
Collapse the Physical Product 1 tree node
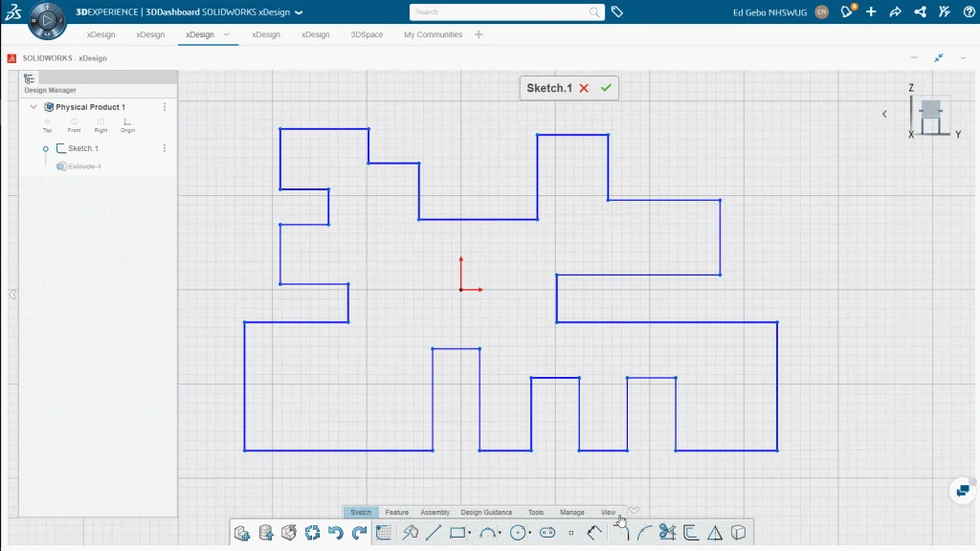33,107
